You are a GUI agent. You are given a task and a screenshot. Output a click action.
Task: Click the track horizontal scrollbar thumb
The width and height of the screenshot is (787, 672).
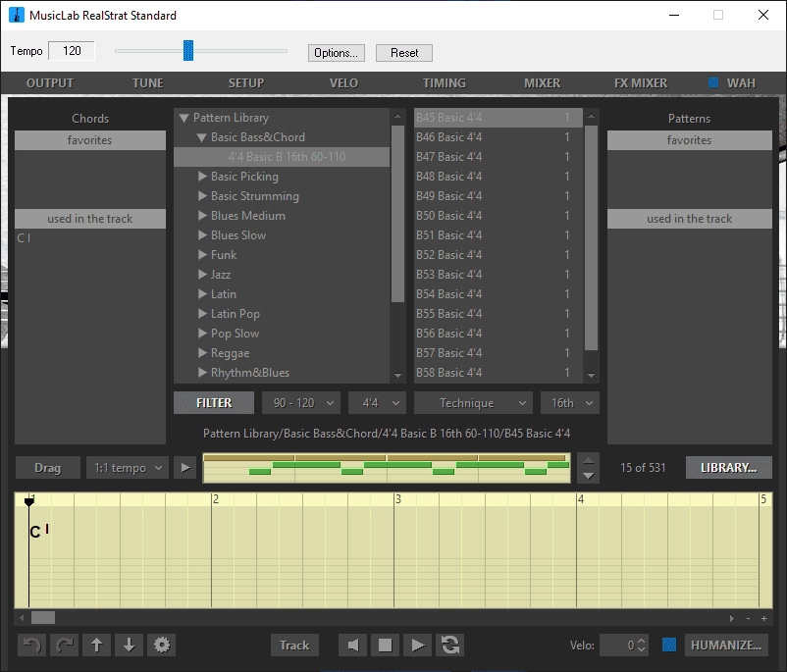click(43, 618)
